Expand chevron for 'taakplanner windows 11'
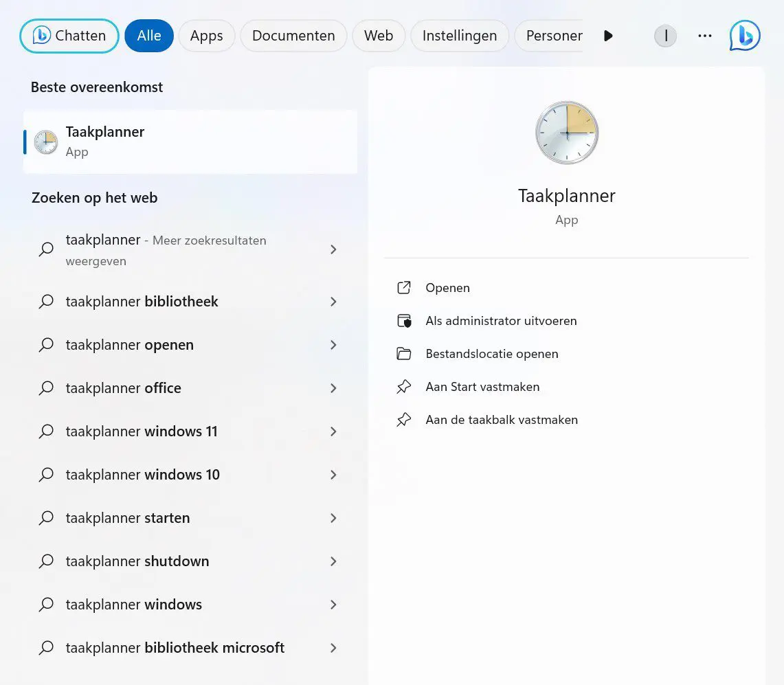The height and width of the screenshot is (685, 784). pyautogui.click(x=333, y=431)
